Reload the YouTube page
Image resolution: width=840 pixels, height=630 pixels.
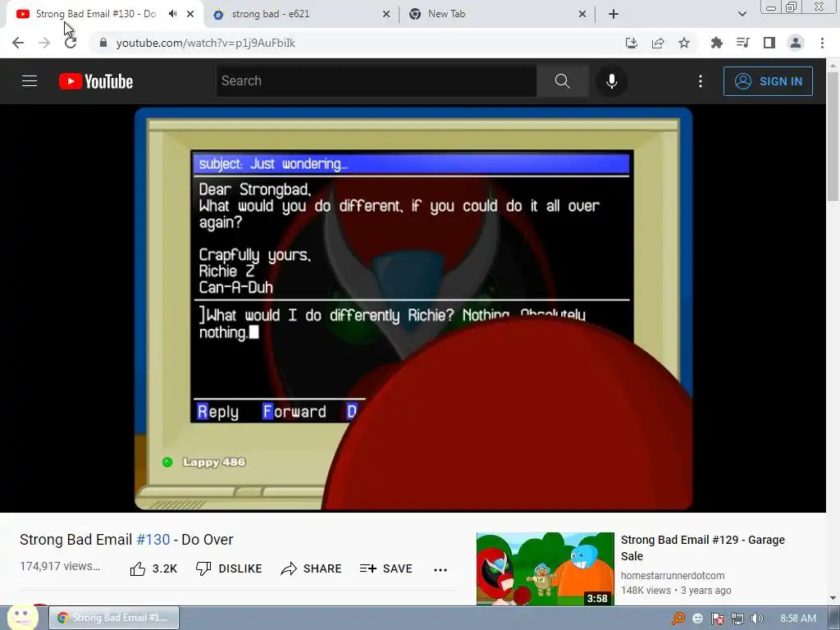tap(71, 43)
